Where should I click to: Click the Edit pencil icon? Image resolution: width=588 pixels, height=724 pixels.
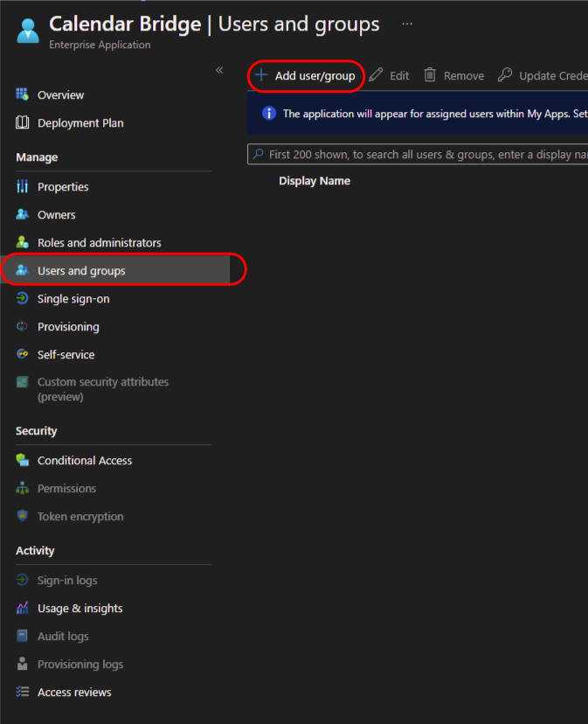[x=376, y=75]
